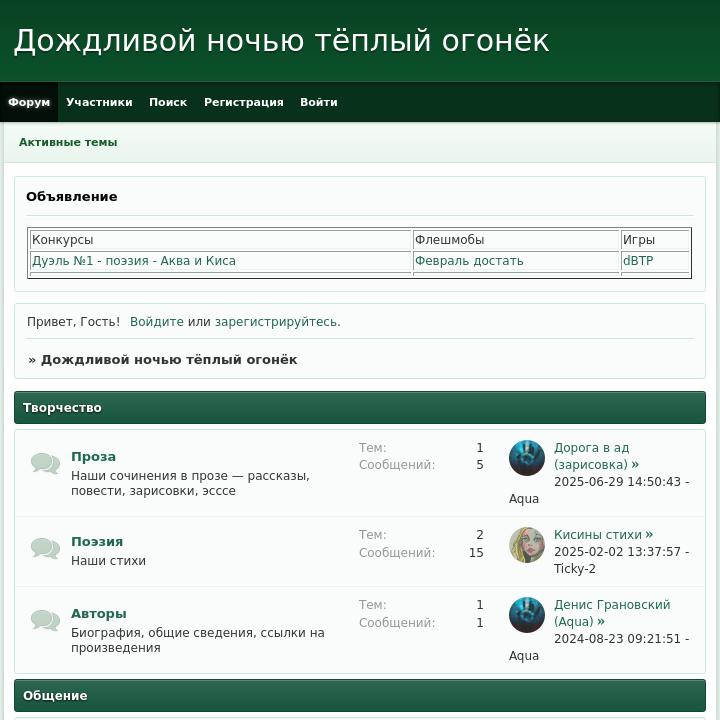Open the Проза forum section
The width and height of the screenshot is (720, 720).
(x=93, y=457)
